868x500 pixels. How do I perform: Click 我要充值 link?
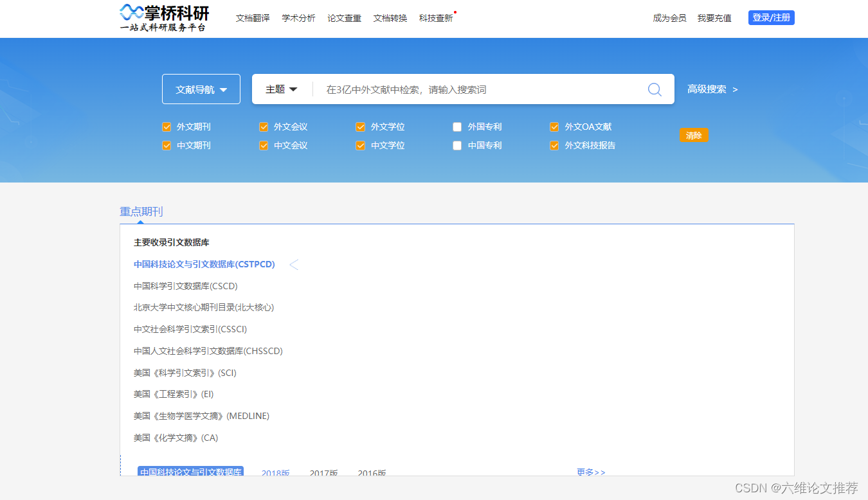(714, 18)
